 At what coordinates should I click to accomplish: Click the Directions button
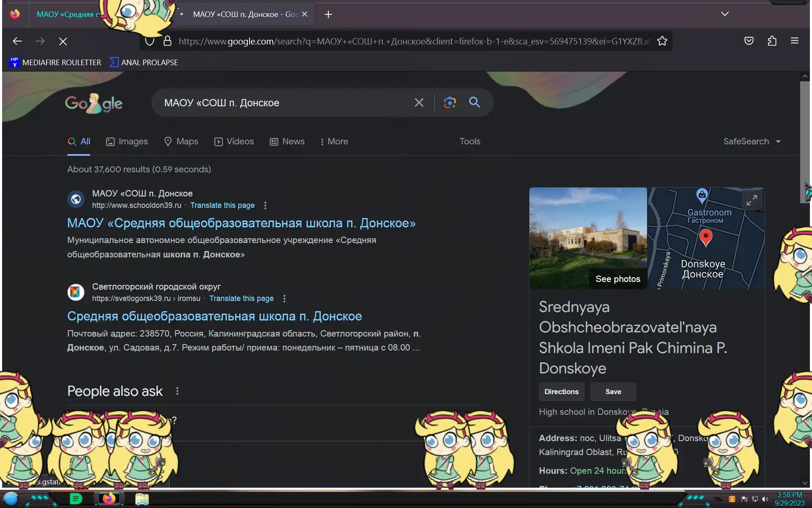pyautogui.click(x=561, y=392)
